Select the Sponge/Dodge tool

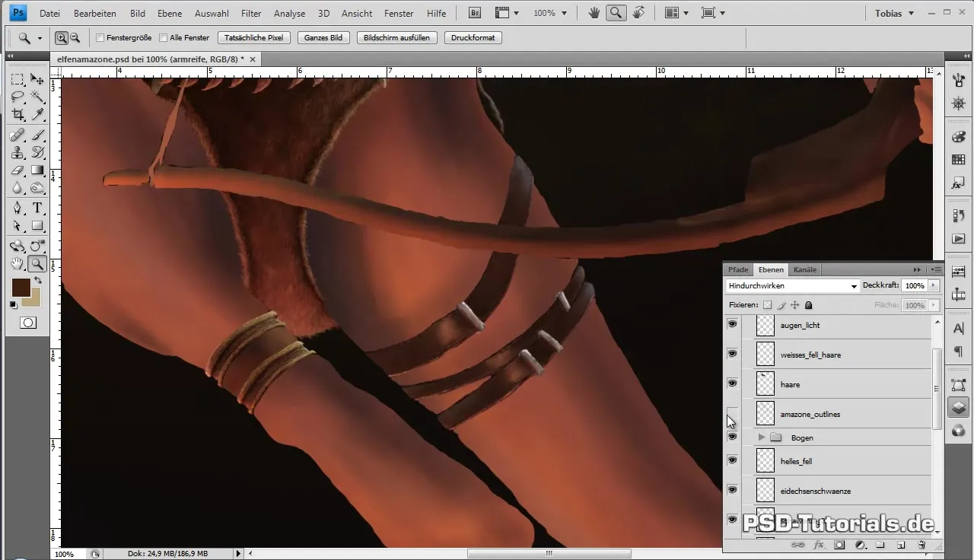(37, 188)
